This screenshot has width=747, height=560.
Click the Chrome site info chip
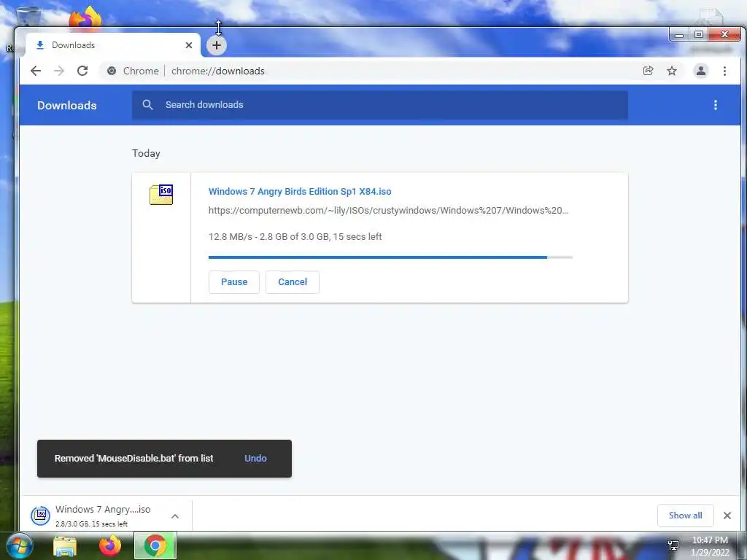[x=133, y=71]
